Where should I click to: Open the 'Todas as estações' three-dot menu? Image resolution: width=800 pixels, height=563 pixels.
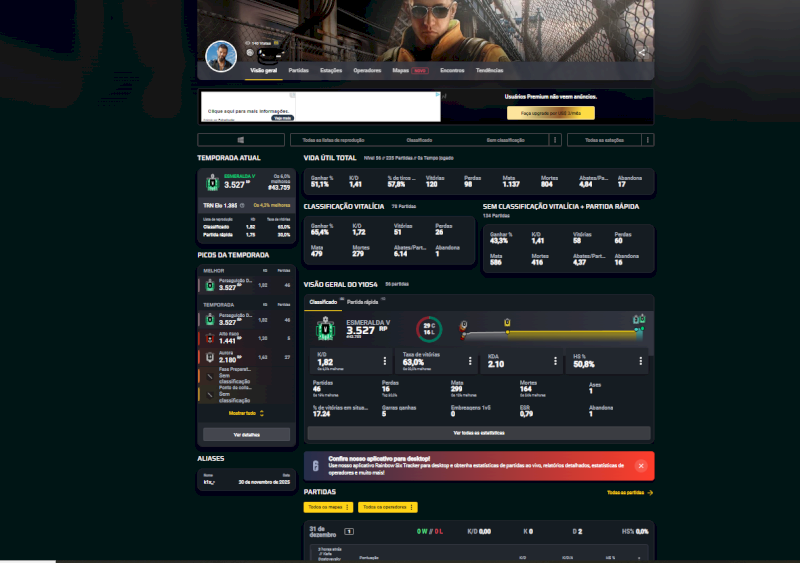pyautogui.click(x=647, y=140)
